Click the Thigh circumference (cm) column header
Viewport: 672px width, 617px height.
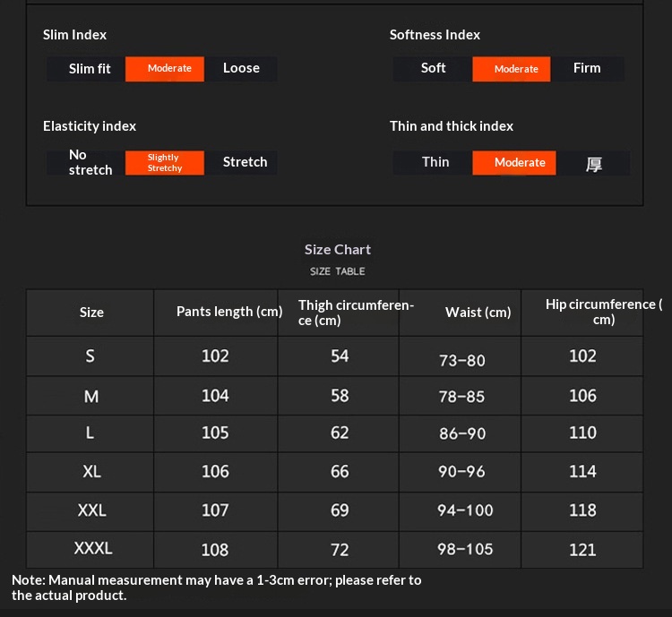pyautogui.click(x=356, y=313)
